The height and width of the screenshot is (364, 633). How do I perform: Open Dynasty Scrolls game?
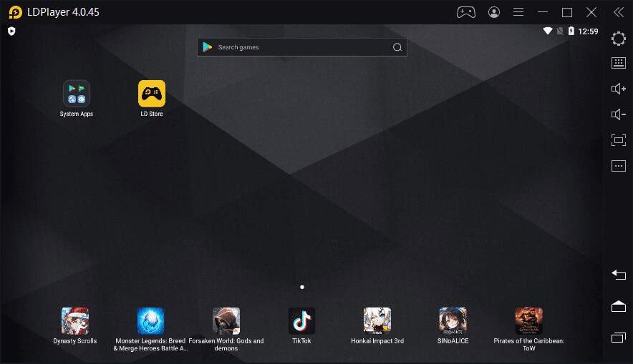pyautogui.click(x=75, y=321)
